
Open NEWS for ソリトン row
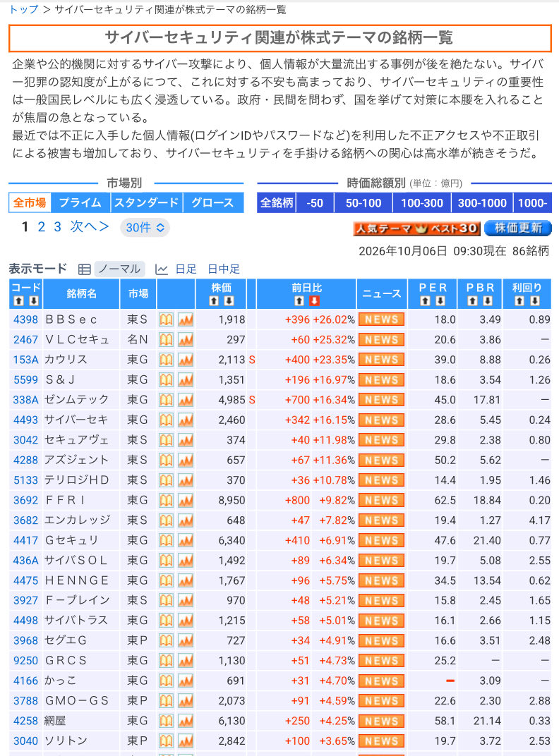(381, 741)
